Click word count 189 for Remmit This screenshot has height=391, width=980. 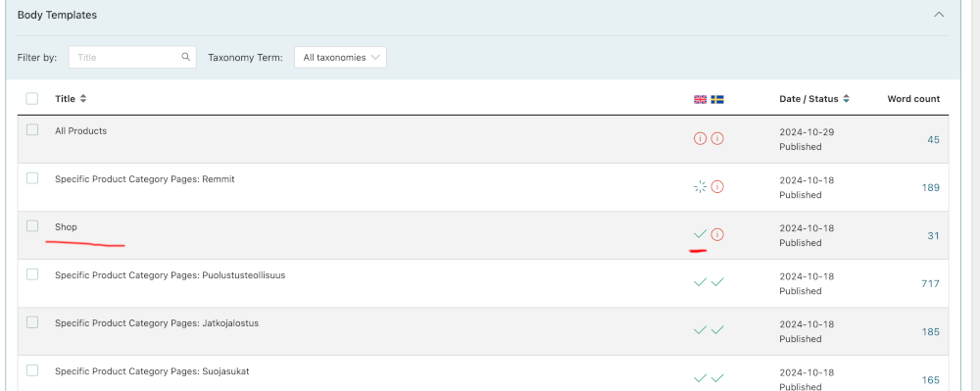coord(931,188)
